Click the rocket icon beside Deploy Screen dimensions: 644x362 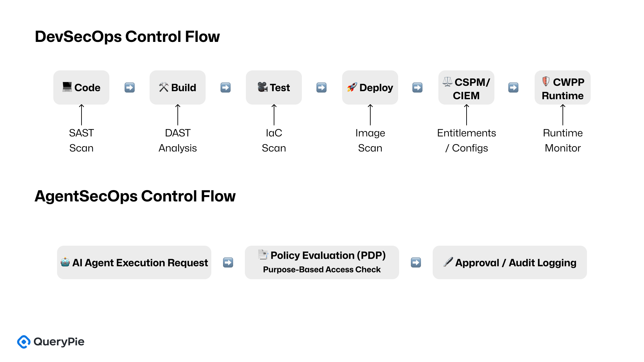pos(352,87)
